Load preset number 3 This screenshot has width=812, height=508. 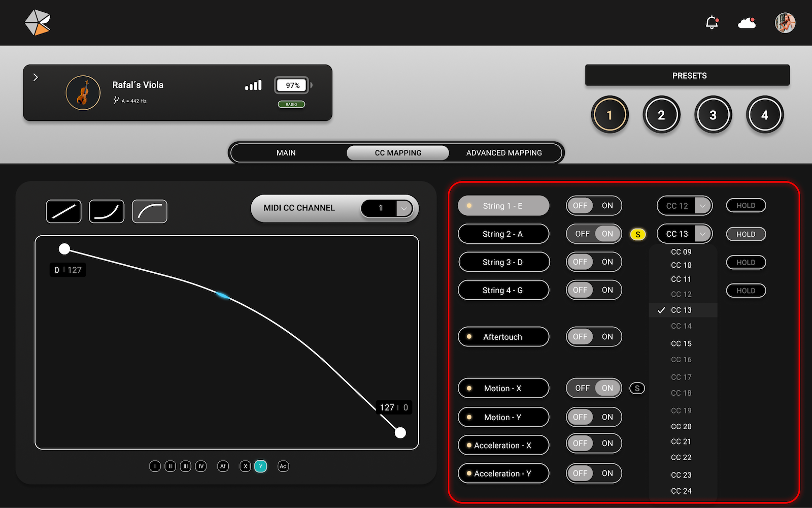[x=713, y=115]
